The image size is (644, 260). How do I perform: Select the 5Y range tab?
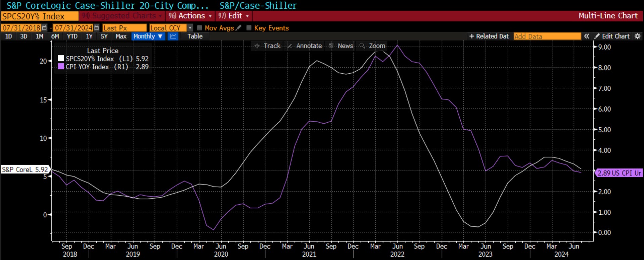104,36
